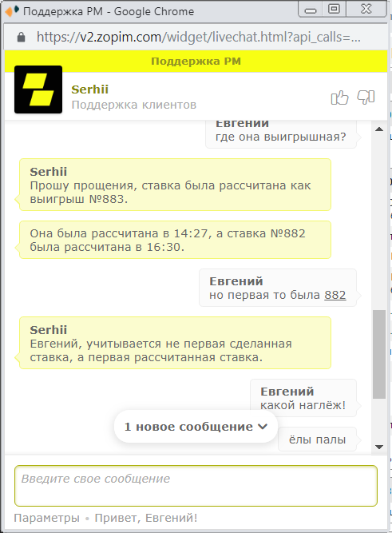Jump to the '1 новое сообщение' notification
The width and height of the screenshot is (392, 533).
tap(196, 427)
